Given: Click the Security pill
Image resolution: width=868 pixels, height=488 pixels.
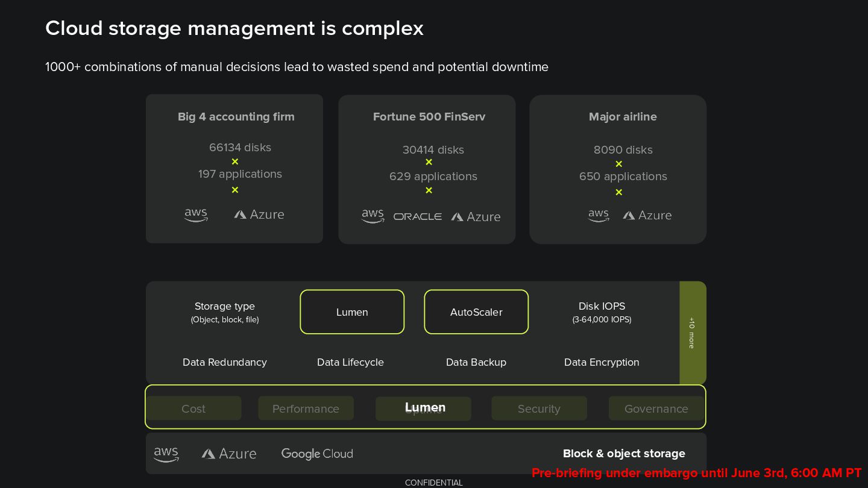Looking at the screenshot, I should [x=539, y=408].
